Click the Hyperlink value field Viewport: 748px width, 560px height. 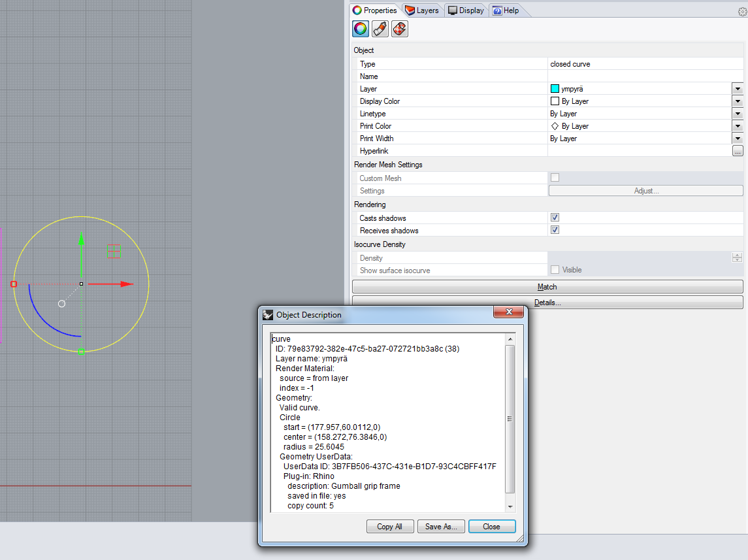click(x=640, y=151)
